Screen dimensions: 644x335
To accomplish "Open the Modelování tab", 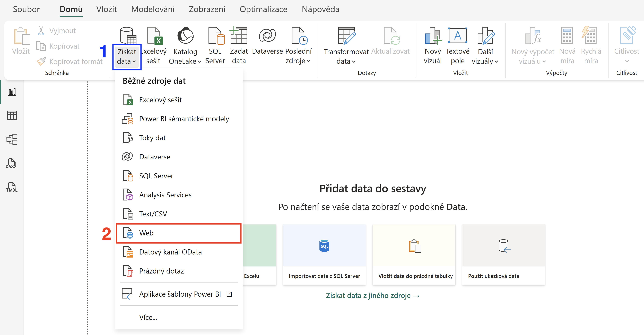I will coord(153,9).
